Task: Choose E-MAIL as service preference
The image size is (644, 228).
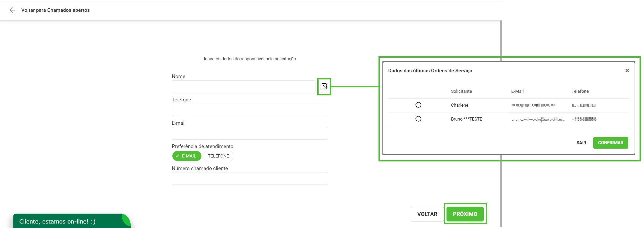Action: coord(187,156)
